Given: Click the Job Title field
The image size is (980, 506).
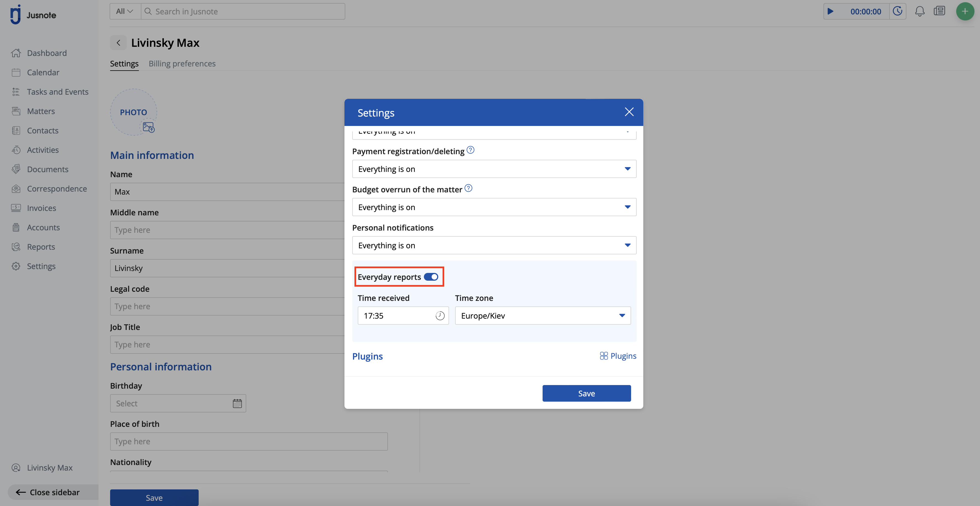Looking at the screenshot, I should click(227, 345).
